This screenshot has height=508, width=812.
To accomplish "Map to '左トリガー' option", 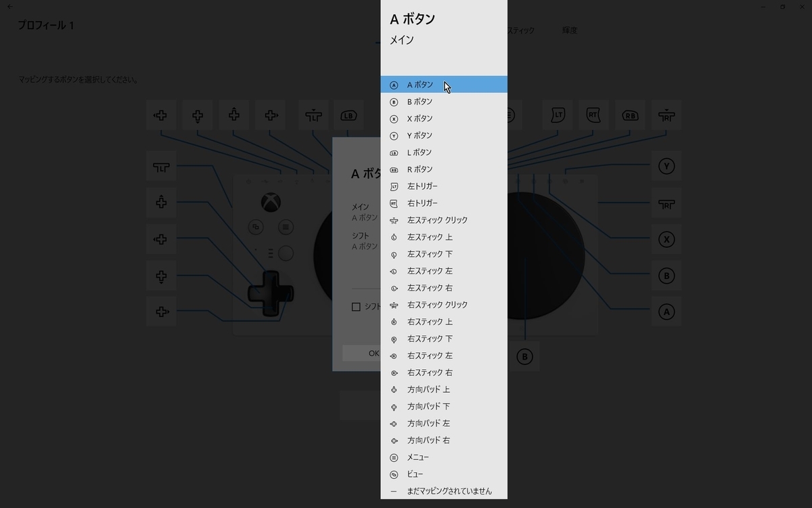I will pyautogui.click(x=444, y=186).
